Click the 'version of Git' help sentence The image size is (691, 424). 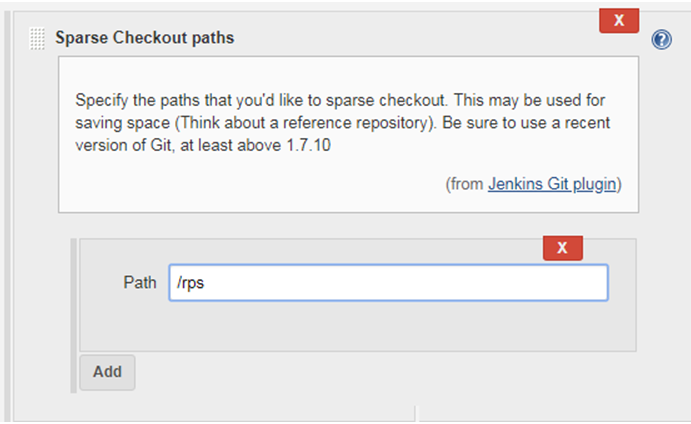pos(203,145)
